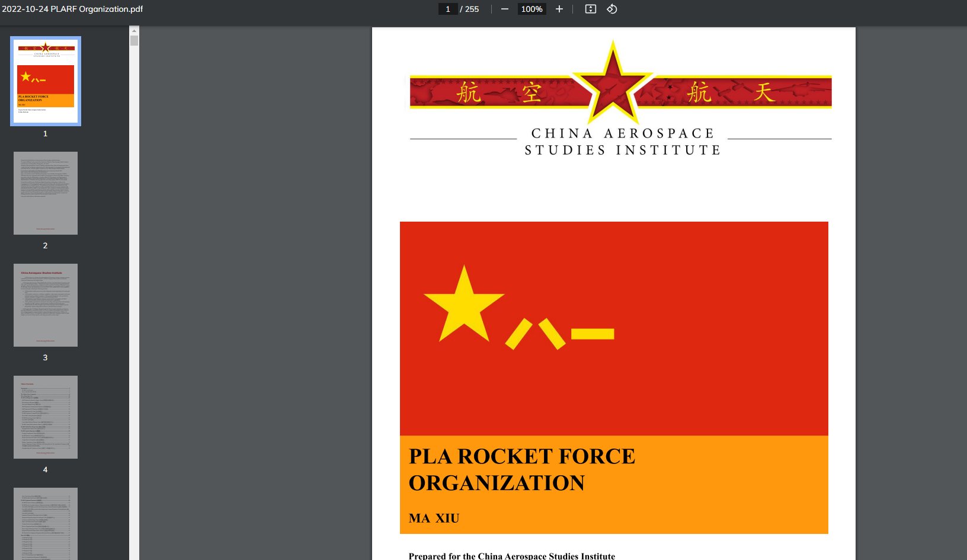967x560 pixels.
Task: Click the zoom out minus icon
Action: 505,9
